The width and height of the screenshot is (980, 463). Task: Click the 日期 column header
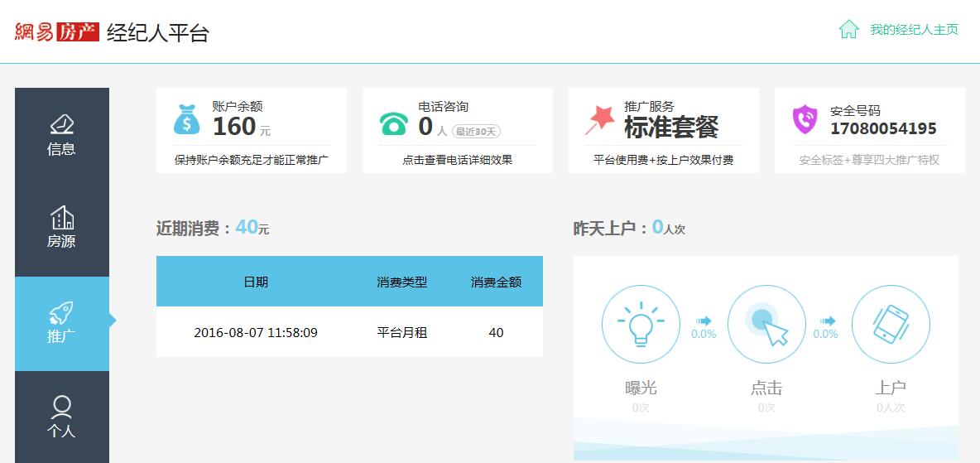256,282
